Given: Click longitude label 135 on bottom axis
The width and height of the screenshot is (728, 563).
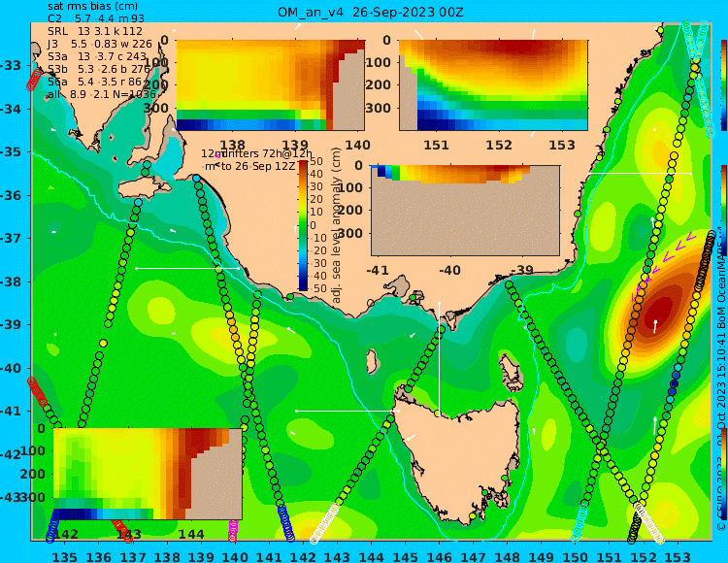Looking at the screenshot, I should 64,556.
